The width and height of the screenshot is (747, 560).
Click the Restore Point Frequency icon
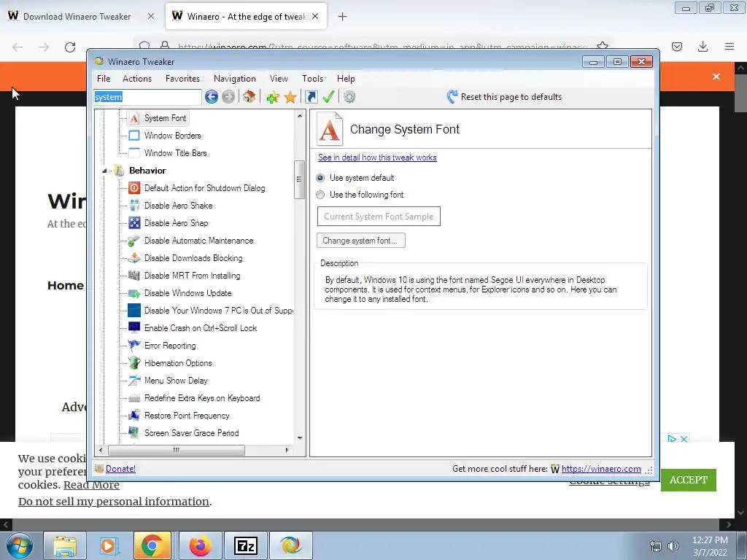tap(134, 416)
